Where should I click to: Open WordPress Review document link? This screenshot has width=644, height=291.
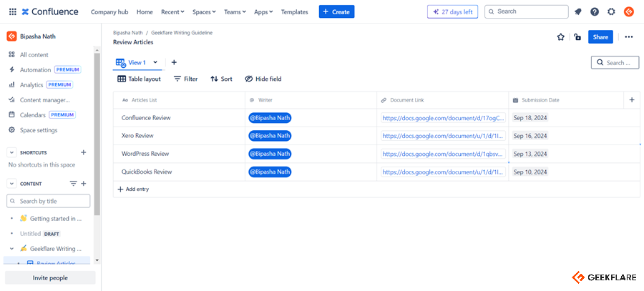click(443, 154)
